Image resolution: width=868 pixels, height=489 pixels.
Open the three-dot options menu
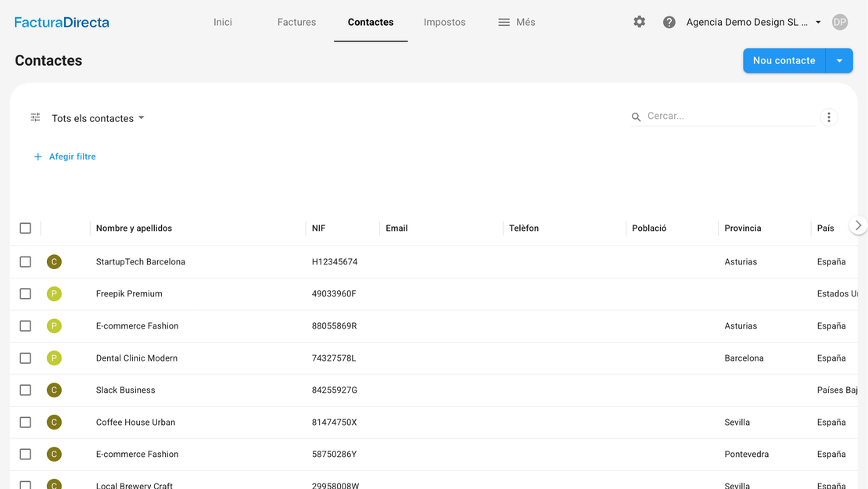click(x=829, y=117)
